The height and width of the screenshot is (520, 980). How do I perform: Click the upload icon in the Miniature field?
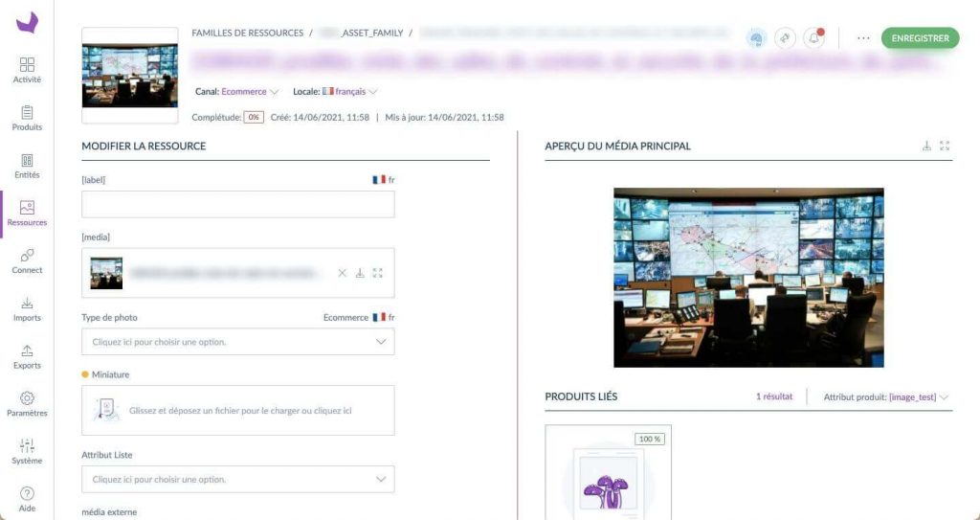pos(105,410)
